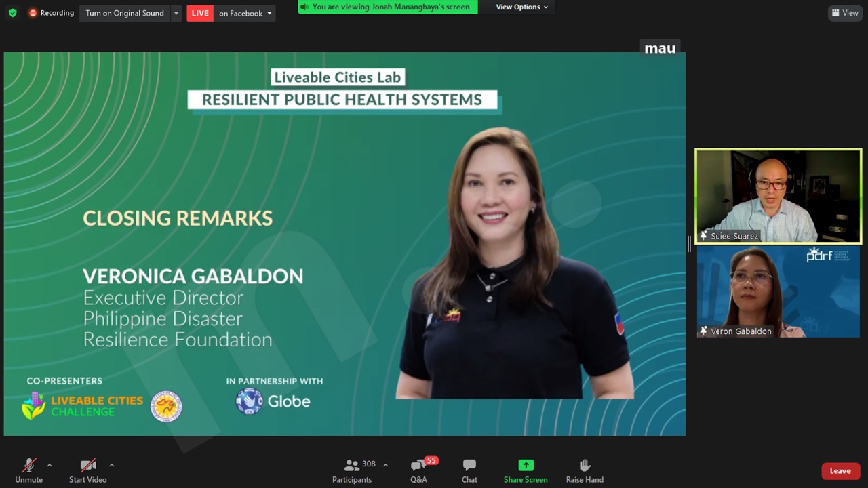This screenshot has width=868, height=488.
Task: Click the CLOSING REMARKS heading
Action: click(x=178, y=218)
